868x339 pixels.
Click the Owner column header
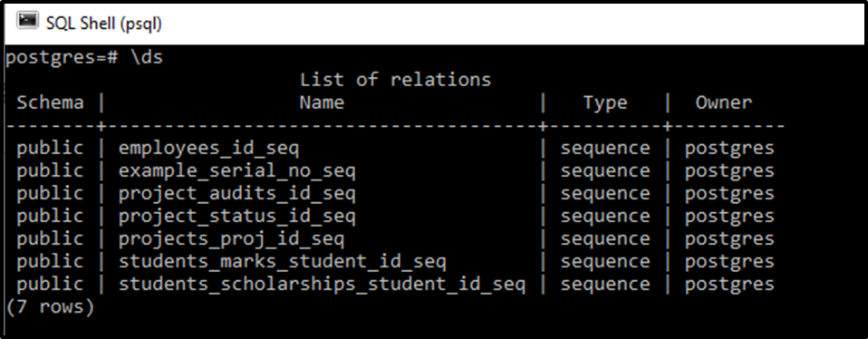point(724,102)
